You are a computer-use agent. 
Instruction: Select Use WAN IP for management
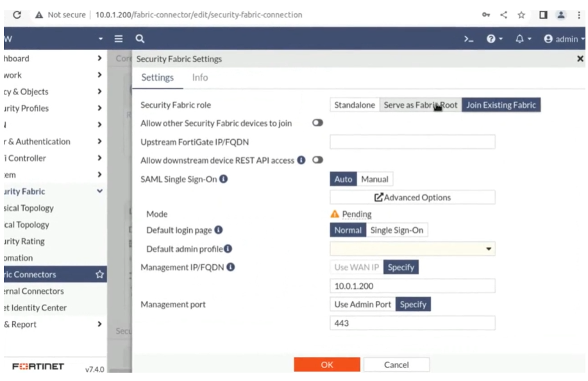coord(357,267)
